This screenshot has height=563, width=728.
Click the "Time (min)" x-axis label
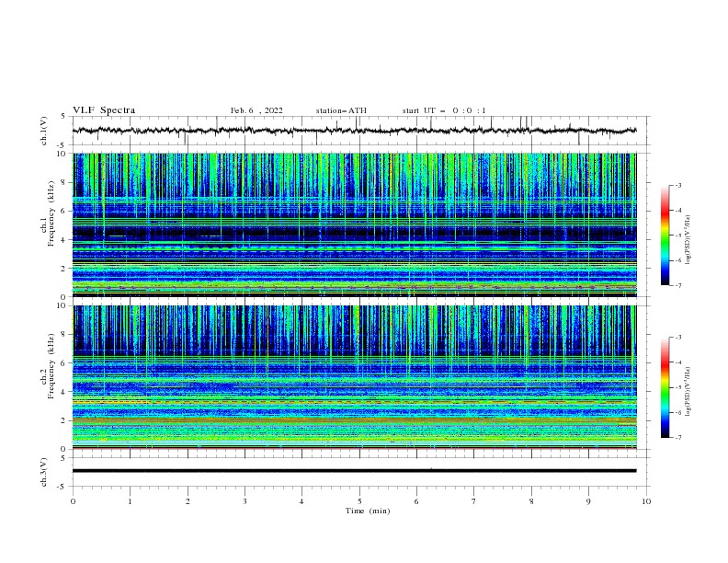pyautogui.click(x=368, y=511)
